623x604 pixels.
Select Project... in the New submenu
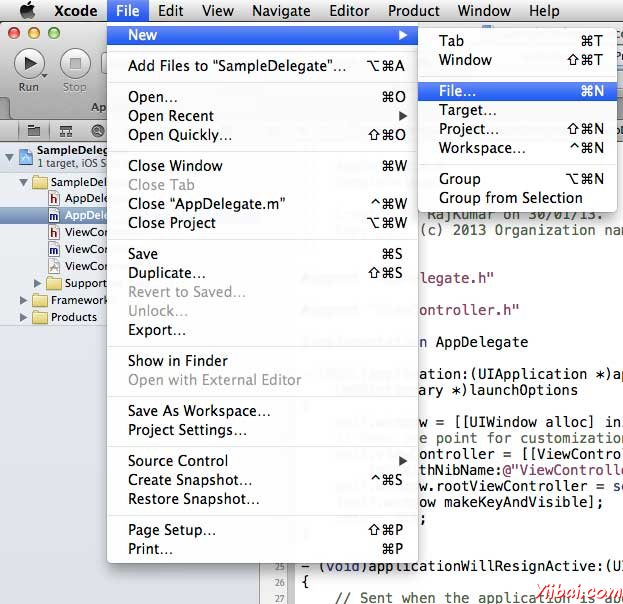point(468,129)
